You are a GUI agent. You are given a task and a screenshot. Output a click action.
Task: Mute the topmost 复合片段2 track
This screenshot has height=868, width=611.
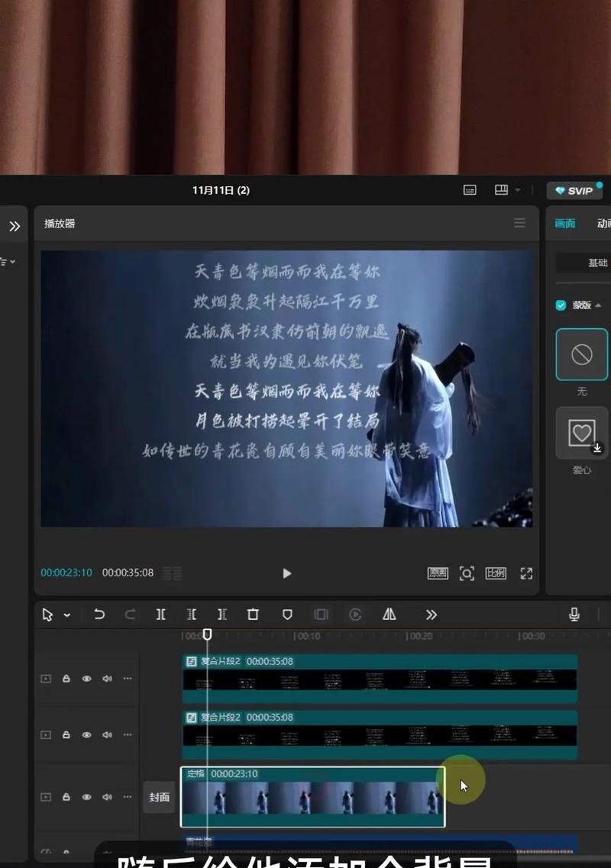click(107, 679)
